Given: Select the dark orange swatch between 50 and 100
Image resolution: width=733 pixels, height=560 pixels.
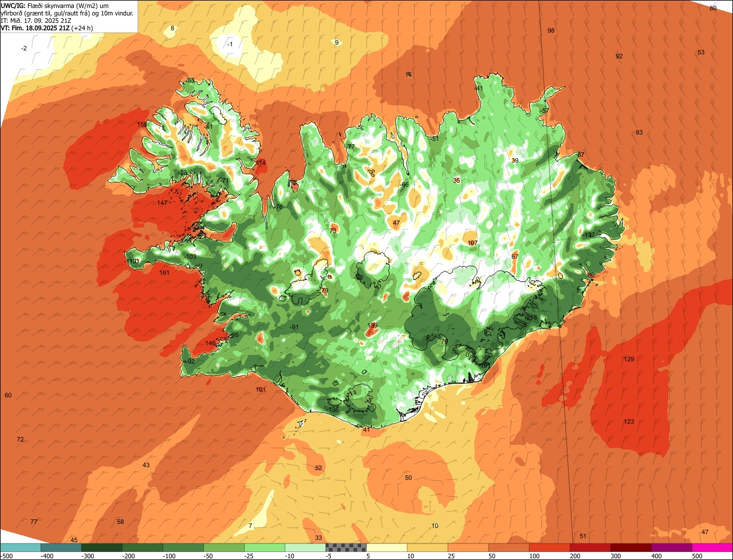Looking at the screenshot, I should pos(509,547).
